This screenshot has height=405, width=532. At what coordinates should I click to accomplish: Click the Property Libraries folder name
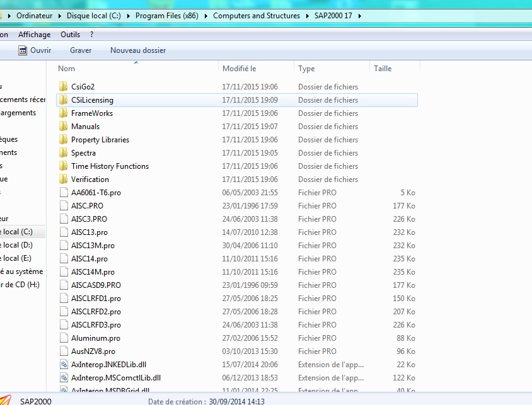point(100,140)
